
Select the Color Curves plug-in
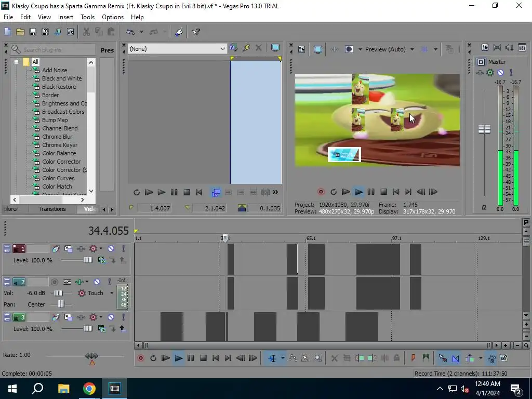click(58, 178)
